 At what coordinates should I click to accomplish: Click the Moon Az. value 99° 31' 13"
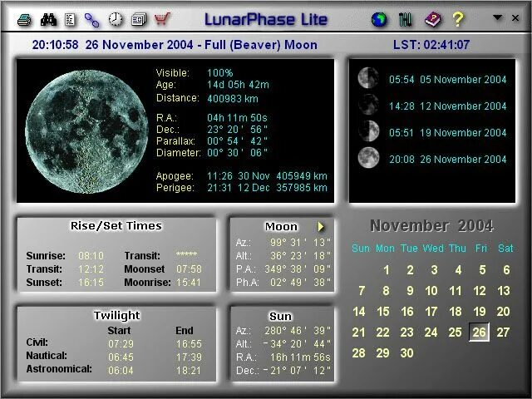(x=300, y=243)
